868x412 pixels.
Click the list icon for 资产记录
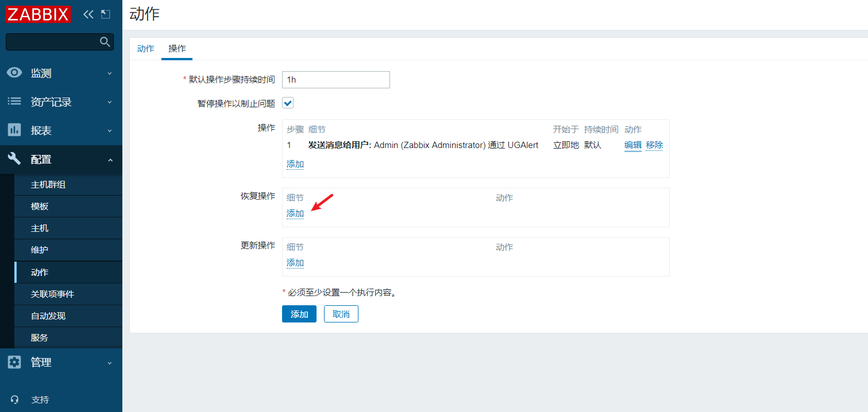(14, 102)
